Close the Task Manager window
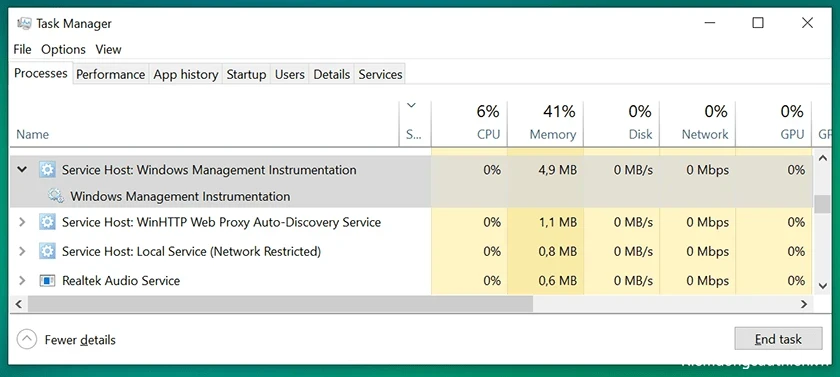The height and width of the screenshot is (377, 840). [x=807, y=22]
